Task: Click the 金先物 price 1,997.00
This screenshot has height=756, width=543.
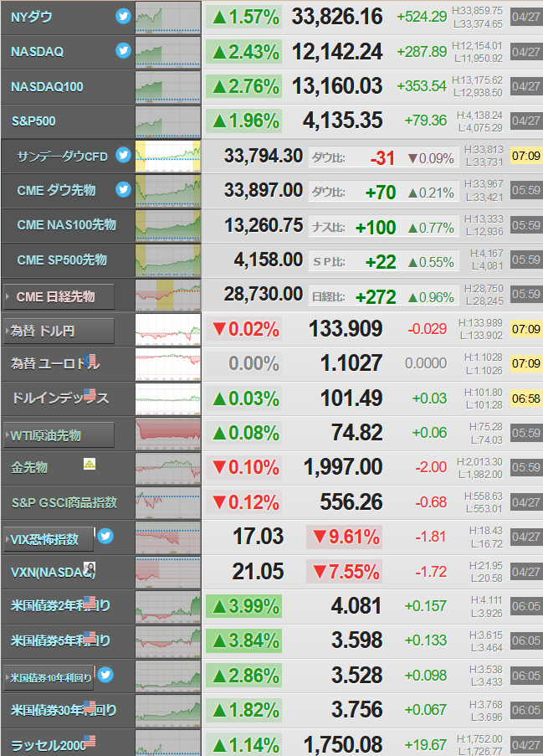Action: [x=343, y=468]
